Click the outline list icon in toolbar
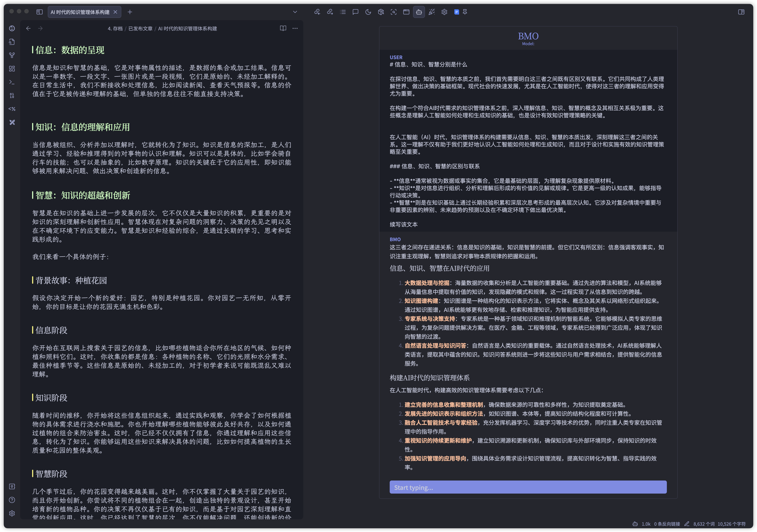 coord(343,12)
